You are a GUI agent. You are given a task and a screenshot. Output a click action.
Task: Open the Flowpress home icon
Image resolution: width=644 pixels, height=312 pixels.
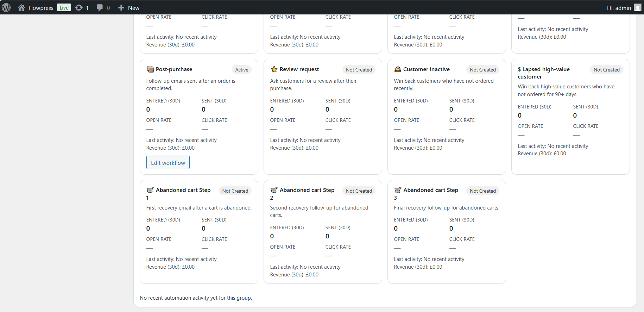21,7
